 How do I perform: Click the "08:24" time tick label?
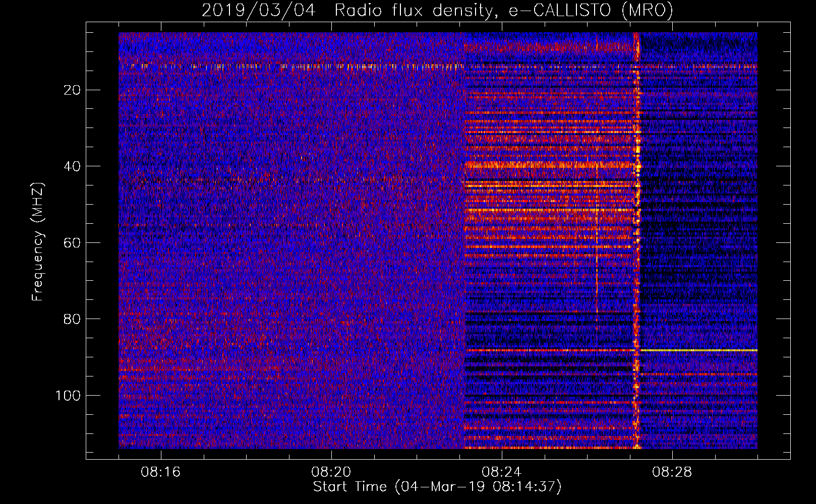[x=502, y=472]
